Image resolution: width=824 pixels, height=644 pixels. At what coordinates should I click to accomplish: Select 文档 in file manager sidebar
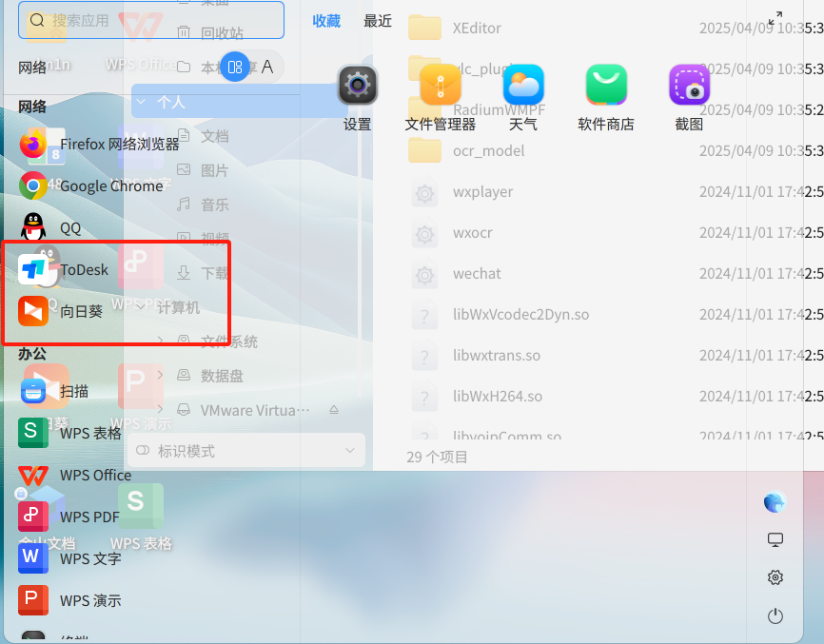203,136
